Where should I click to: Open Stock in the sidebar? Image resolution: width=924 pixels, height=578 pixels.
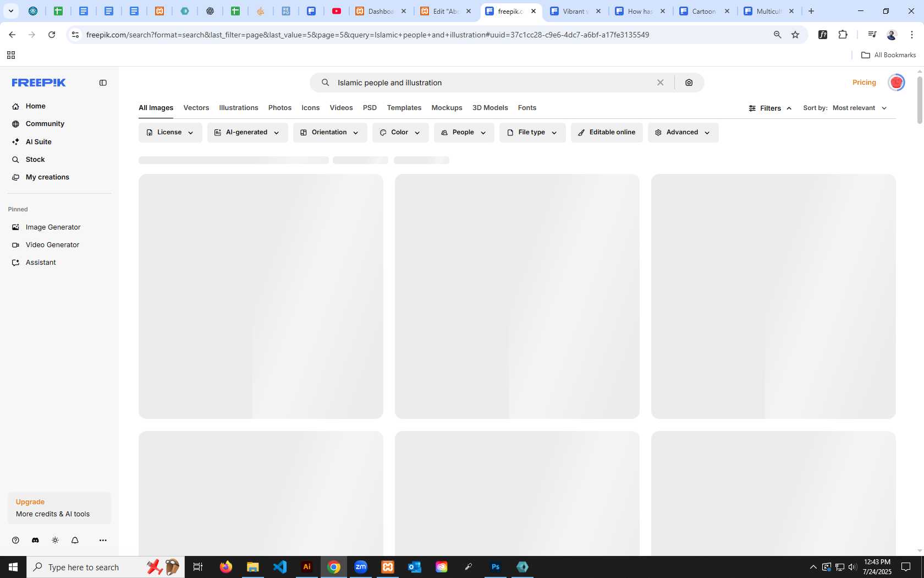click(35, 160)
